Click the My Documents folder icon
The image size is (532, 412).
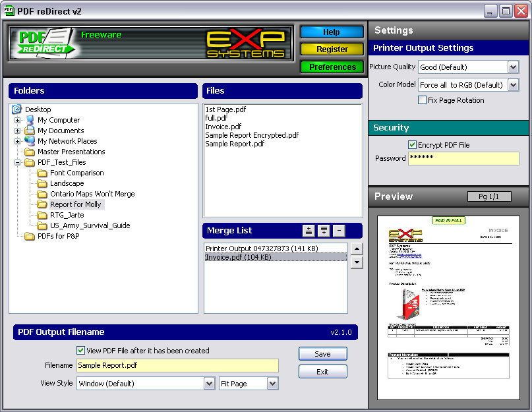(30, 131)
